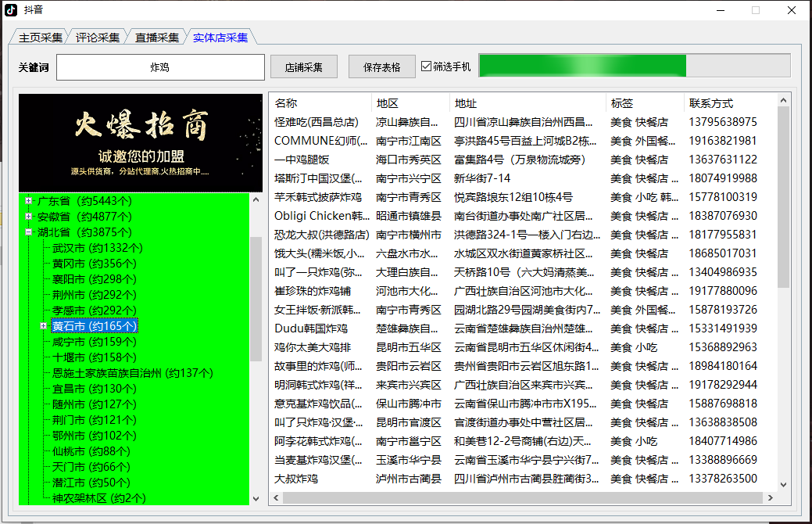Viewport: 812px width, 524px height.
Task: Click inside the 关键词 keyword input field
Action: [159, 67]
